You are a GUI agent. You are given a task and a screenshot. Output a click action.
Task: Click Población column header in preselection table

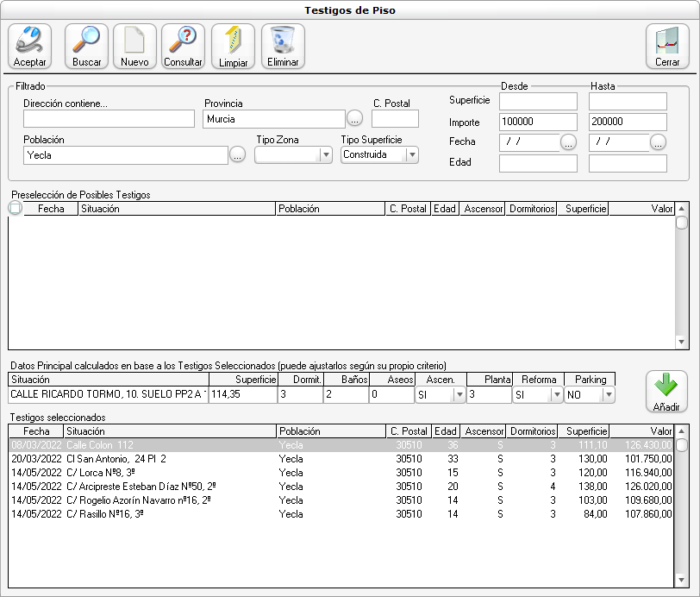pyautogui.click(x=329, y=209)
